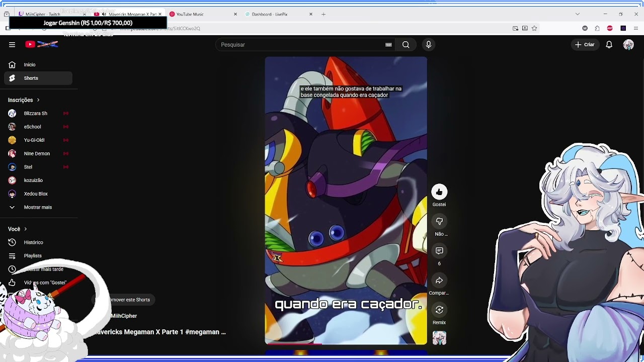
Task: Open the eSchool channel avatar
Action: click(x=12, y=127)
